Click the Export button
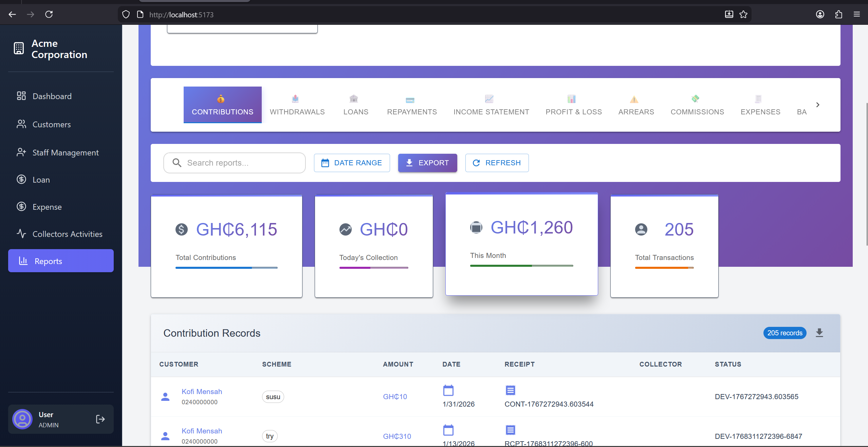This screenshot has height=447, width=868. (427, 163)
